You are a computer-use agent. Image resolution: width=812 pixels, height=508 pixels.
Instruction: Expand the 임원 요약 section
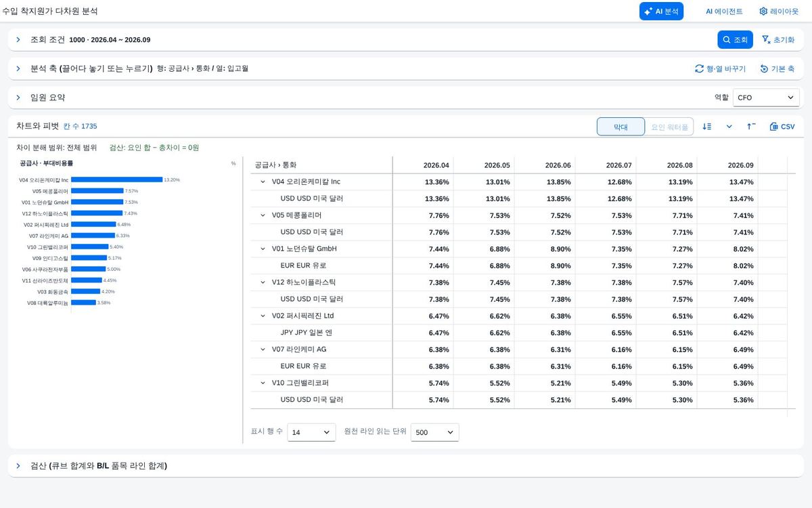tap(18, 98)
